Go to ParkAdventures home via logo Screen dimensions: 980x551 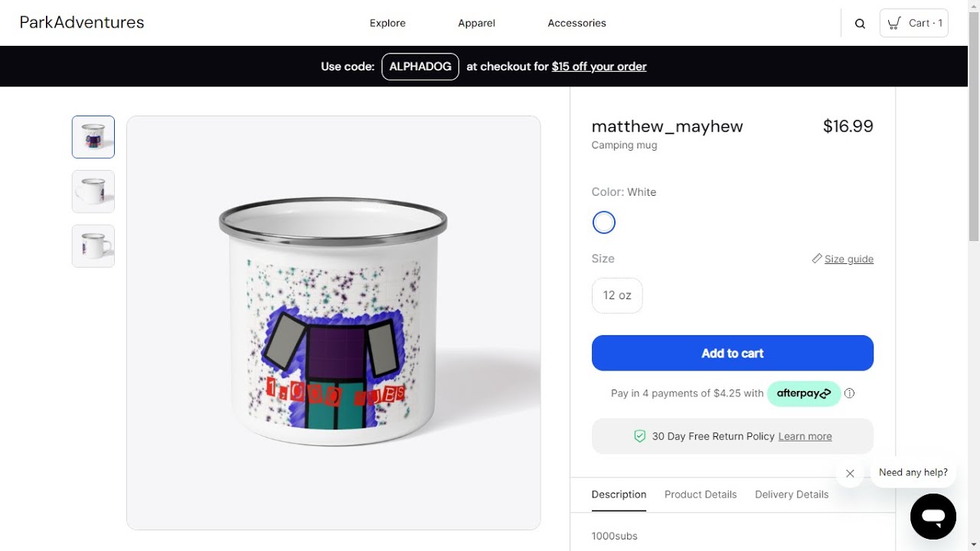[x=82, y=22]
